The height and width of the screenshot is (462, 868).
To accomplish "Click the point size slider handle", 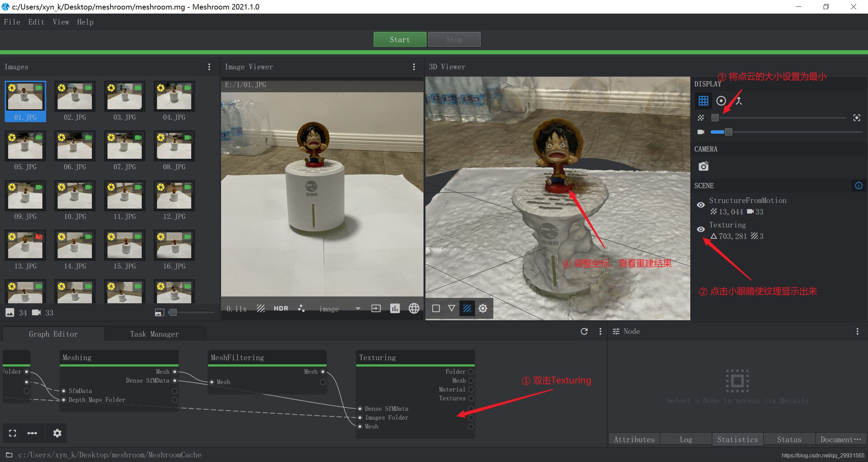I will tap(715, 118).
